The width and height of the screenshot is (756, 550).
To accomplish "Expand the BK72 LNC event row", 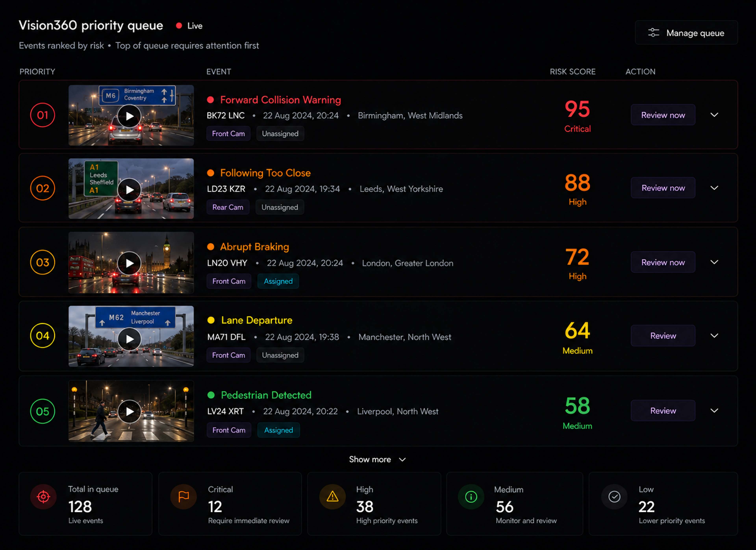I will click(x=714, y=115).
